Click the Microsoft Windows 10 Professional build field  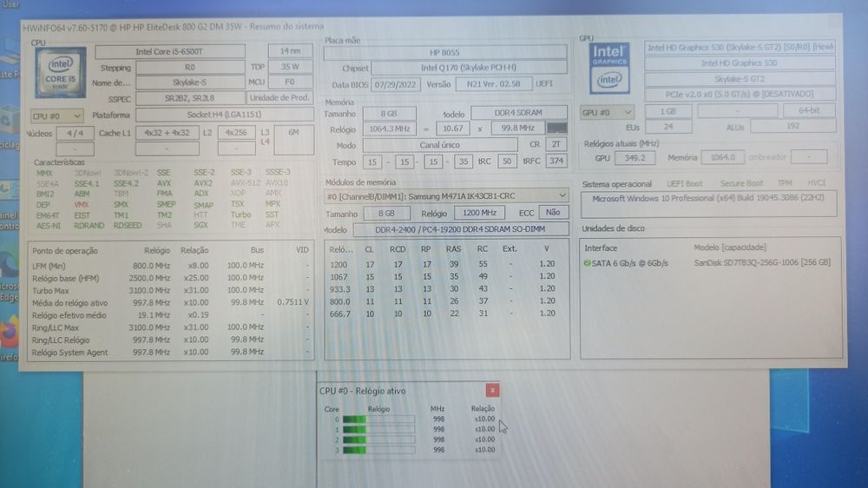(x=708, y=203)
